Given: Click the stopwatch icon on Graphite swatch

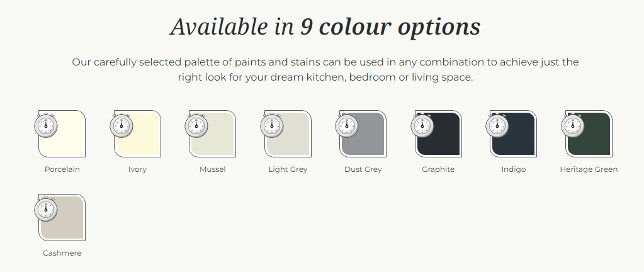Looking at the screenshot, I should pos(422,125).
